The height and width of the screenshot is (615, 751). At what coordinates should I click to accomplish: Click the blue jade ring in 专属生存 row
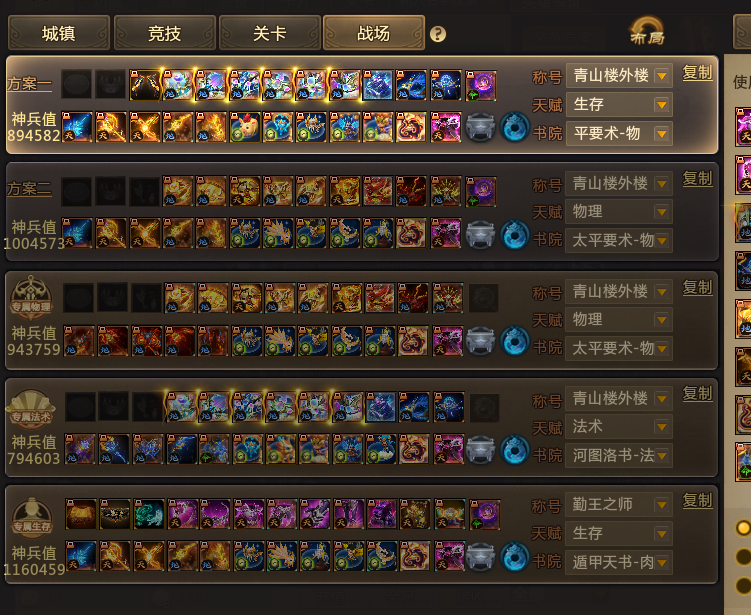pos(514,557)
